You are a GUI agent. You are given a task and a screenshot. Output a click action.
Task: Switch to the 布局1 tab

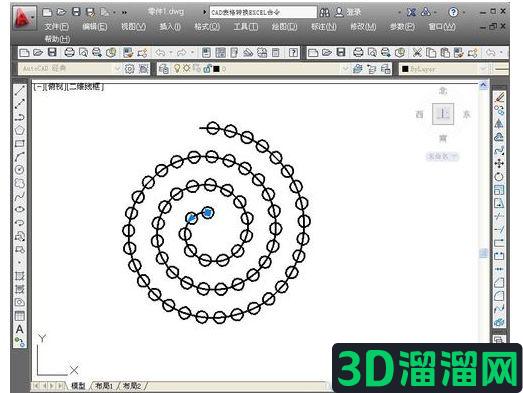pyautogui.click(x=104, y=386)
